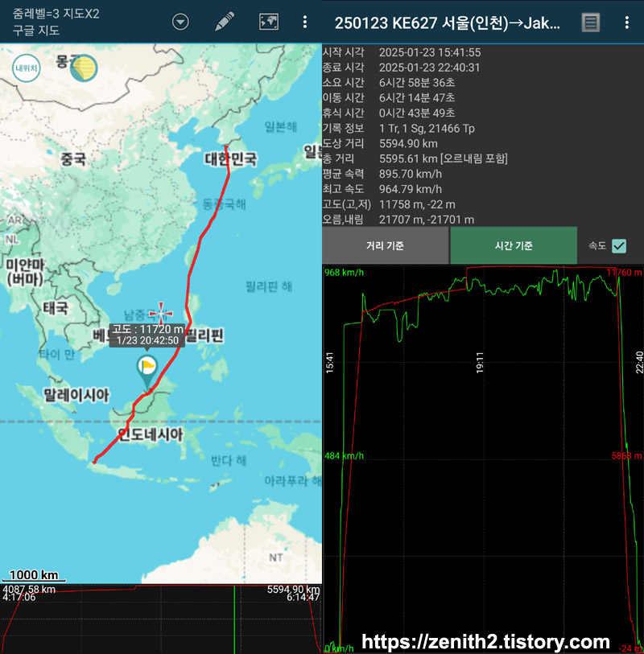Open the circled dropdown arrow in map toolbar
This screenshot has width=644, height=654.
pyautogui.click(x=180, y=22)
